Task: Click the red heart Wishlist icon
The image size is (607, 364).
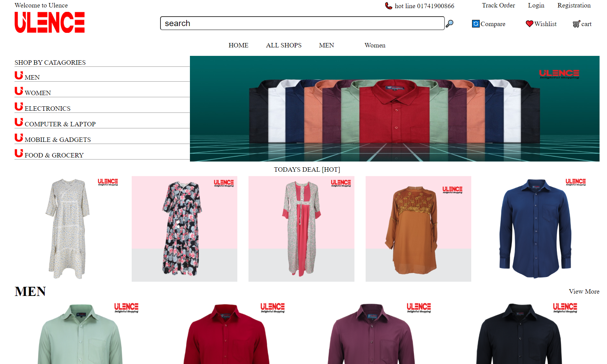Action: point(529,24)
